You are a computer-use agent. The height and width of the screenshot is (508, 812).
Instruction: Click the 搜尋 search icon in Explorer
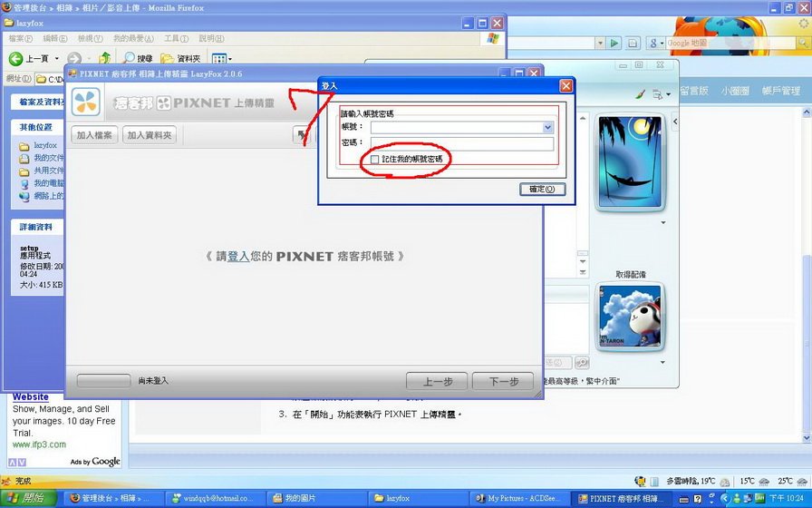129,58
